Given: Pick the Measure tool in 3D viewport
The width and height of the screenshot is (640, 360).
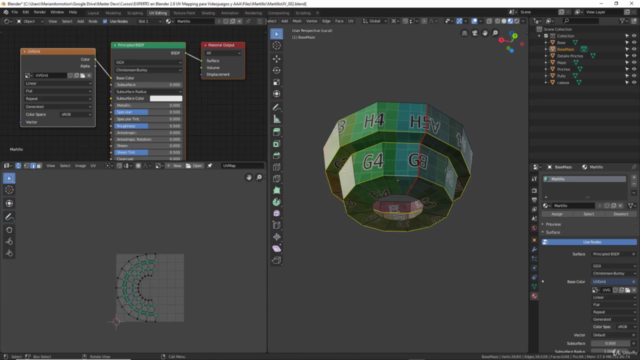Looking at the screenshot, I should [276, 119].
